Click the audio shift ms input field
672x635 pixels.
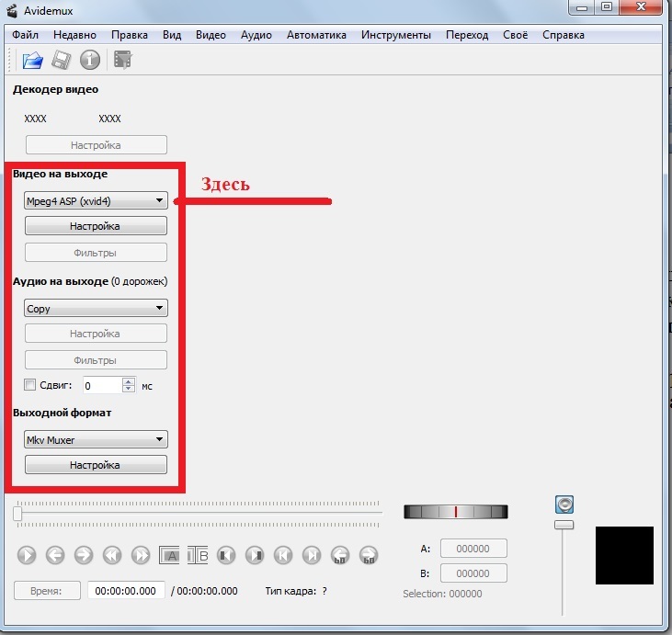pyautogui.click(x=103, y=385)
